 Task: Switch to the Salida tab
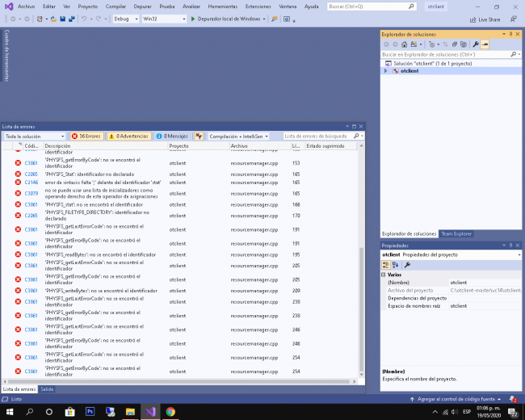pyautogui.click(x=47, y=389)
